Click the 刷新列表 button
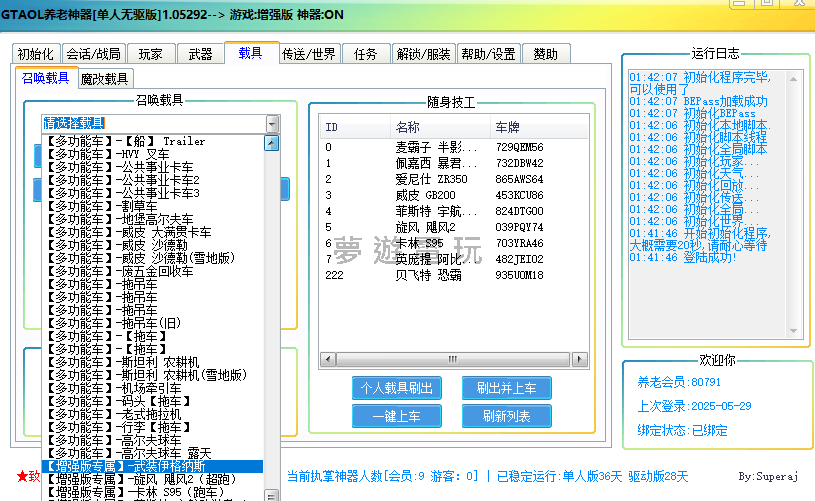Screen dimensions: 815x501 click(x=507, y=415)
